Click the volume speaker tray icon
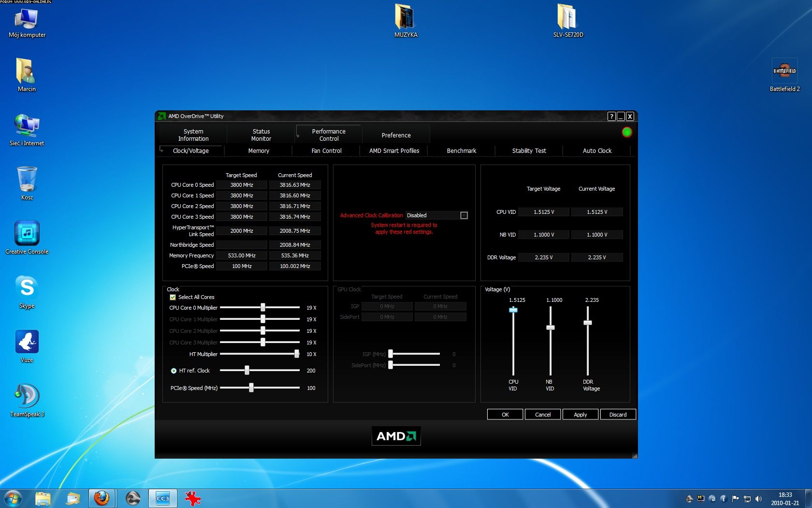The image size is (812, 508). [758, 499]
